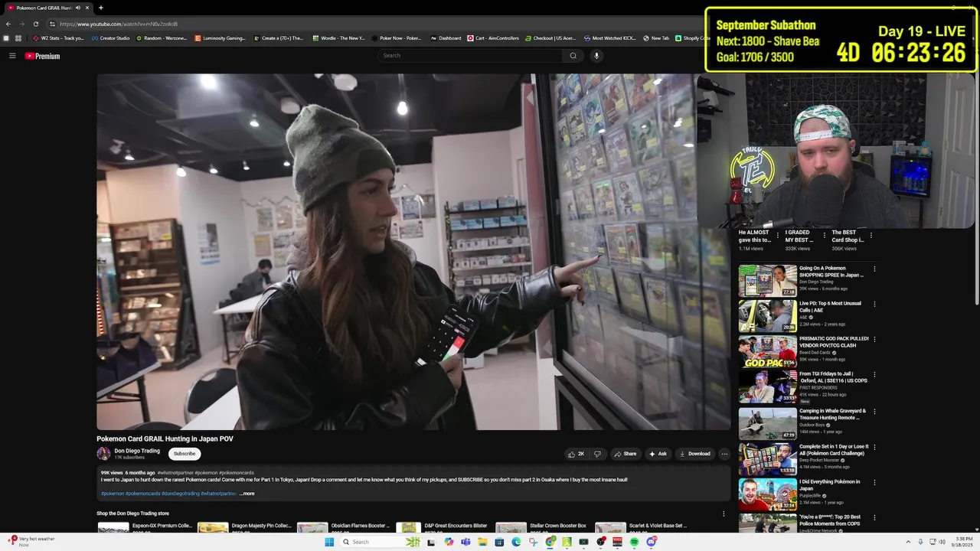This screenshot has height=551, width=980.
Task: Subscribe to Don Diego Trading
Action: pyautogui.click(x=185, y=454)
